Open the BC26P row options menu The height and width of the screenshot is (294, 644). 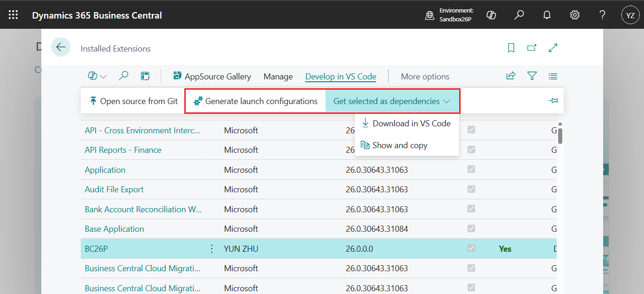(211, 248)
